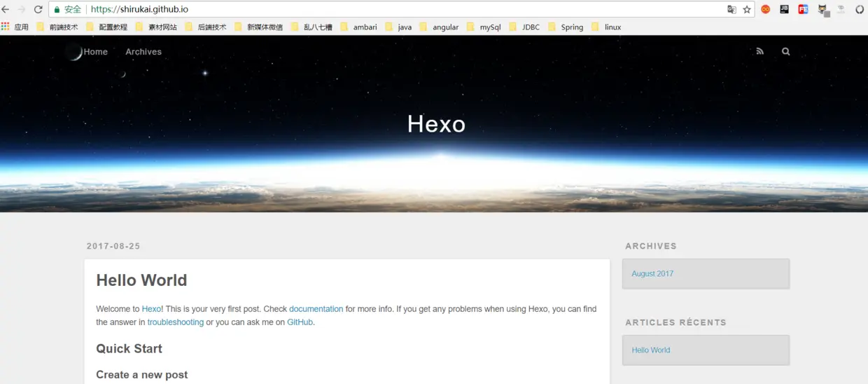Open the orange infinity extension icon
868x384 pixels.
(766, 10)
